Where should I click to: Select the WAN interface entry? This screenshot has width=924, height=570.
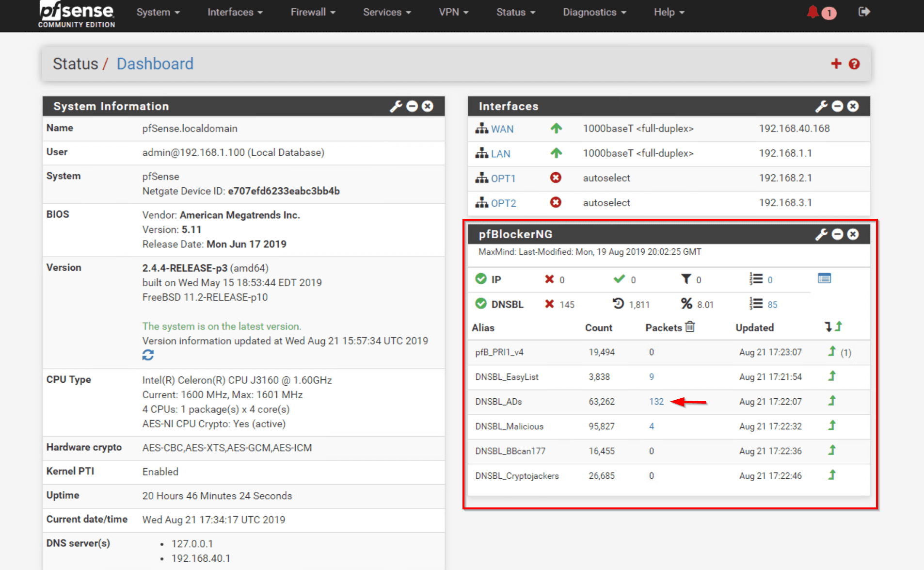(x=502, y=129)
